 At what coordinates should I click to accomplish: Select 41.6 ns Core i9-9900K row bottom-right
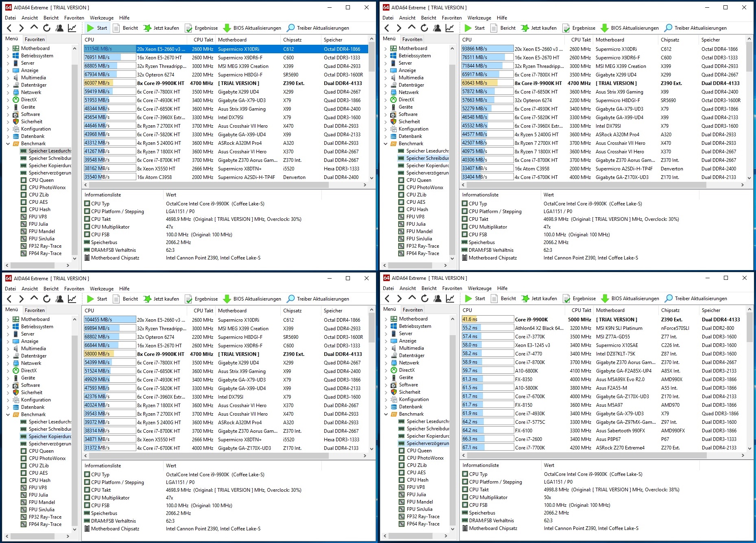coord(603,320)
